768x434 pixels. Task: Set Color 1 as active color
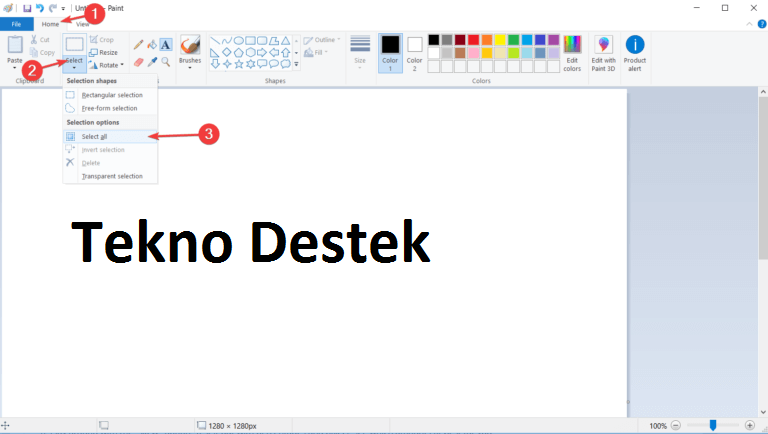(390, 52)
